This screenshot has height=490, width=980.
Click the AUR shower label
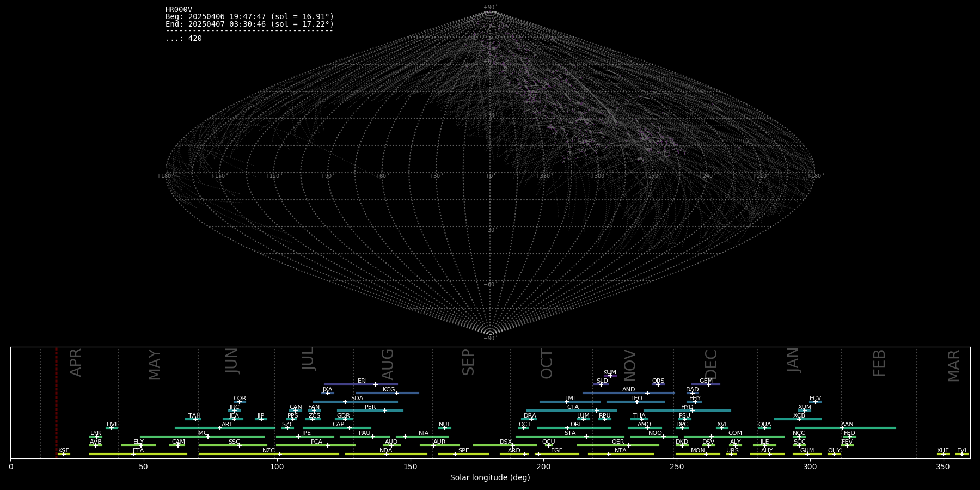(439, 442)
